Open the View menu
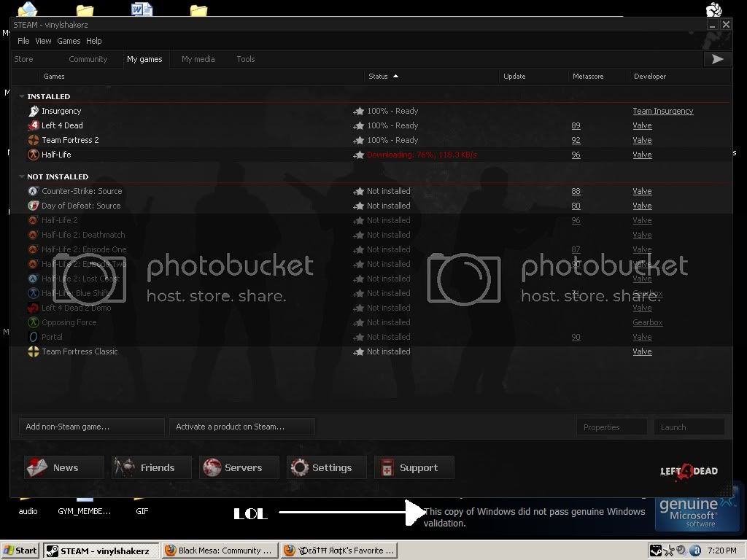Image resolution: width=747 pixels, height=560 pixels. click(x=43, y=41)
